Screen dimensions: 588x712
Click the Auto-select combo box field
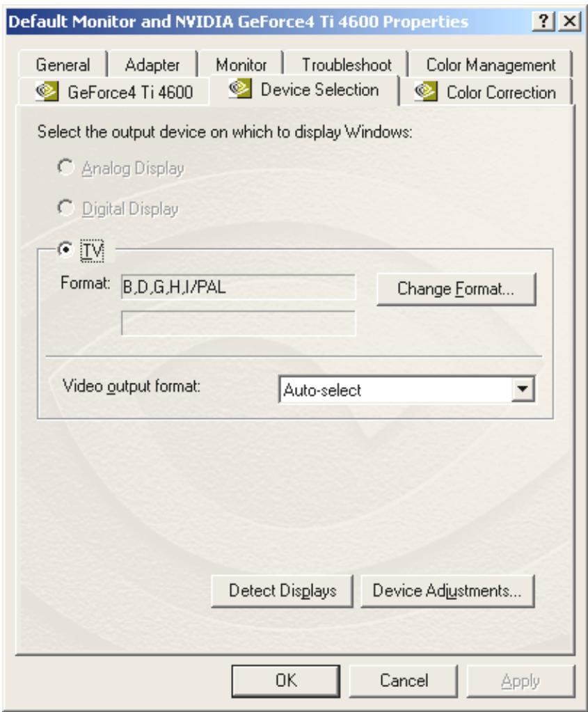[407, 389]
